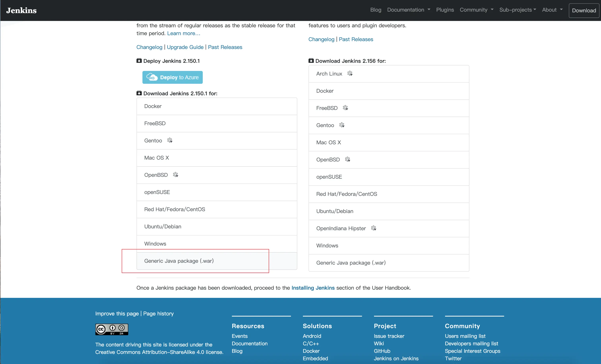Expand the Documentation dropdown menu
This screenshot has width=601, height=364.
409,10
